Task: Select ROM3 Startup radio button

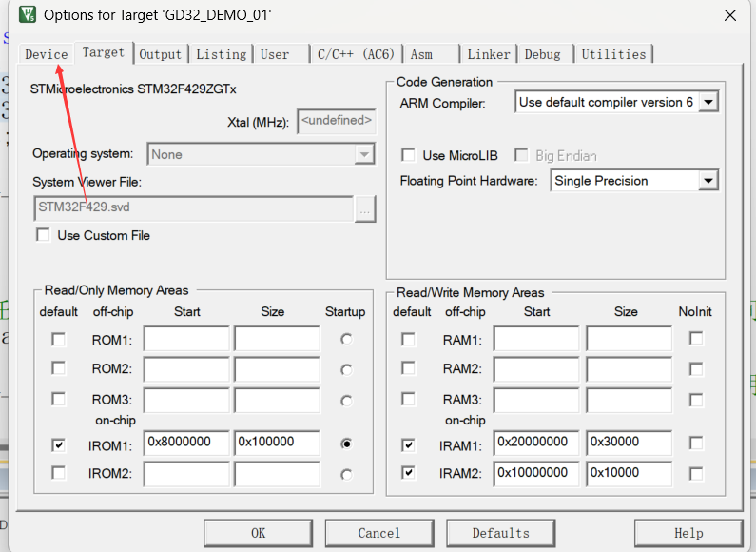Action: [346, 401]
